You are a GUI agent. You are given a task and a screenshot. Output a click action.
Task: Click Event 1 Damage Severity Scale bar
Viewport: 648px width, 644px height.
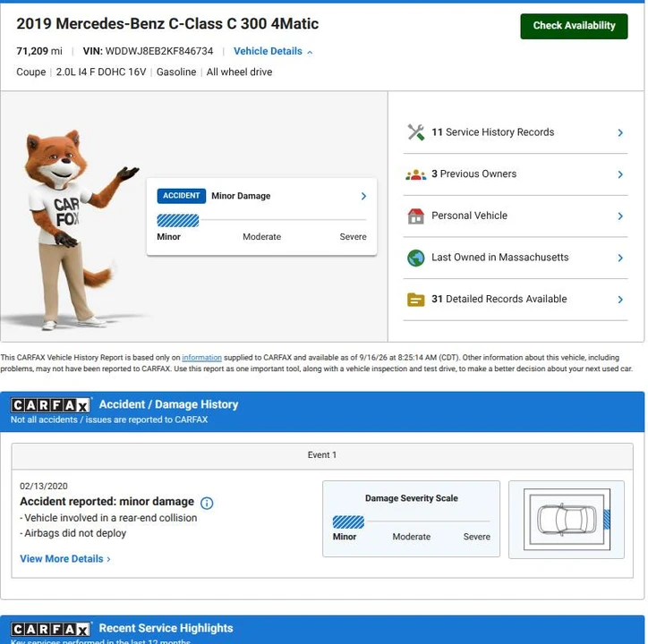click(x=411, y=522)
